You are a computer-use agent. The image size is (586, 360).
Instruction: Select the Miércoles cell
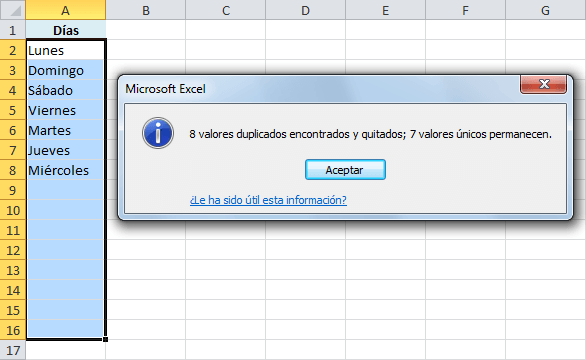[66, 170]
